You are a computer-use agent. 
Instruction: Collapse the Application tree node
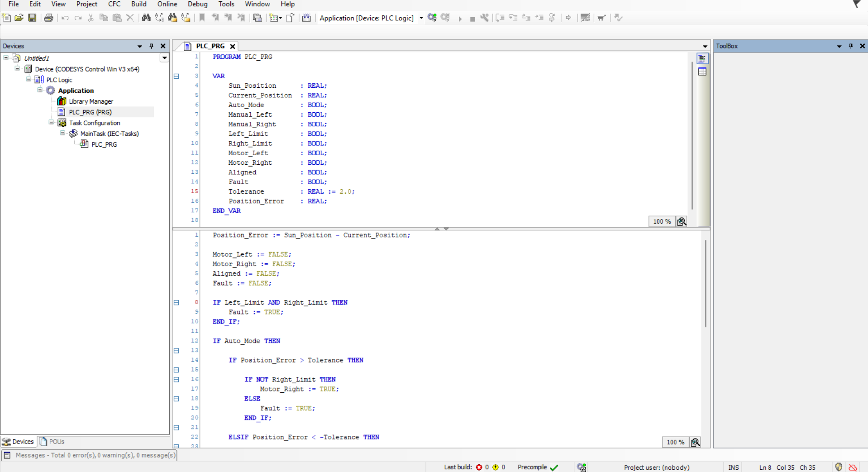[40, 90]
